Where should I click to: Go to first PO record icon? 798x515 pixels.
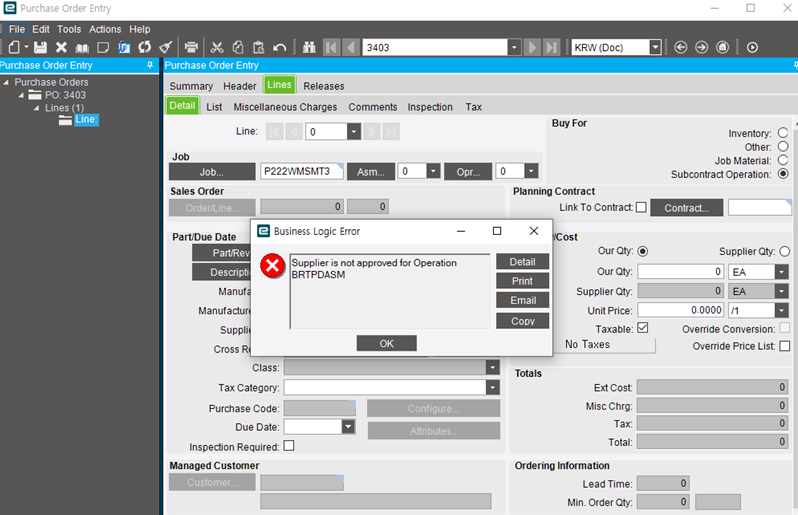click(331, 47)
